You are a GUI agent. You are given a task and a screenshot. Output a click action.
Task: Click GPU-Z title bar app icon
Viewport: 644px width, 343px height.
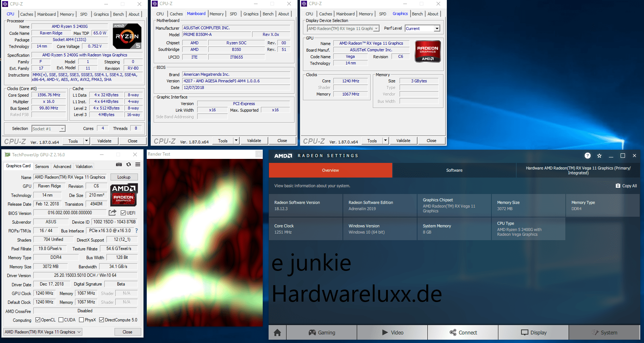tap(7, 155)
